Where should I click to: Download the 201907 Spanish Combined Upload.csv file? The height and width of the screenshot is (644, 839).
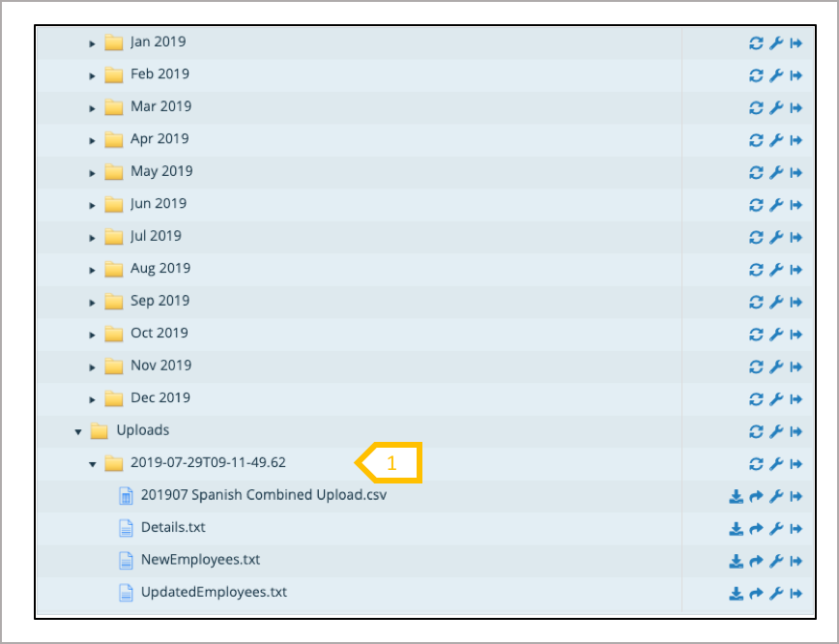pyautogui.click(x=736, y=496)
